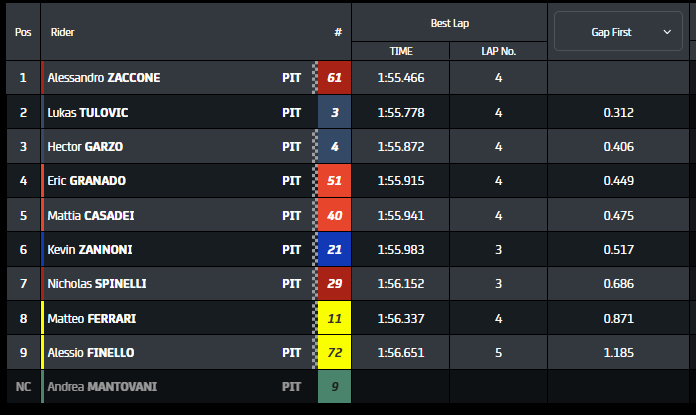Click the LAP No. column header
The image size is (696, 415).
[x=498, y=50]
